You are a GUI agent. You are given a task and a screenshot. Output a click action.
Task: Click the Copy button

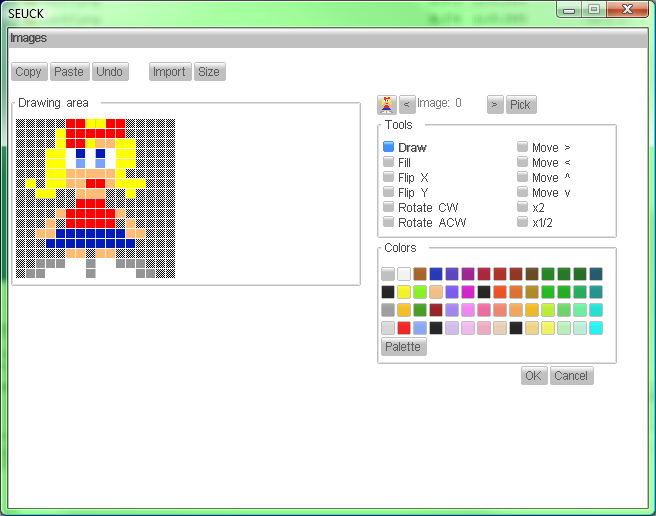tap(29, 72)
